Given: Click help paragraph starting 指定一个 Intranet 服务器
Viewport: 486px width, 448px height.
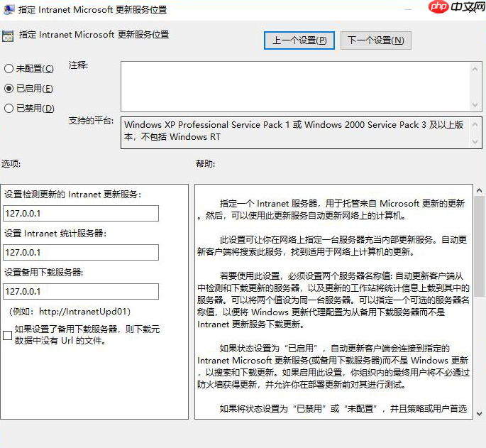Looking at the screenshot, I should [x=331, y=209].
